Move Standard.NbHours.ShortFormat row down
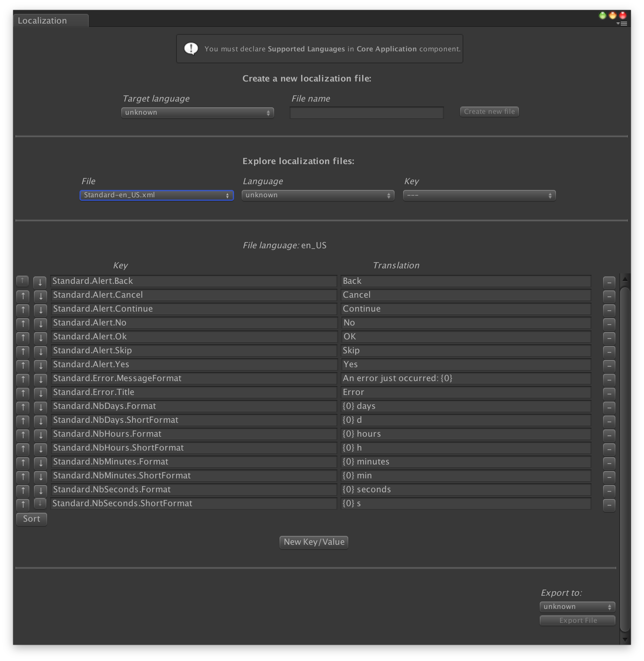 (x=40, y=449)
